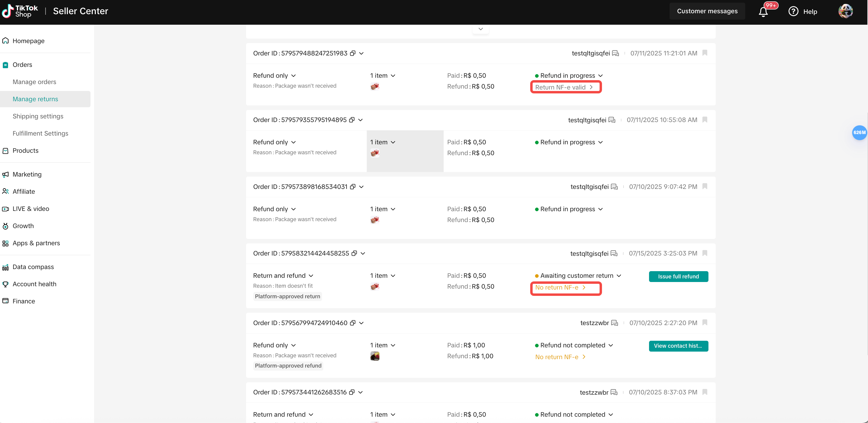The width and height of the screenshot is (868, 423).
Task: Bookmark the order from 07/11/2025 10:55:08 AM
Action: [x=705, y=120]
